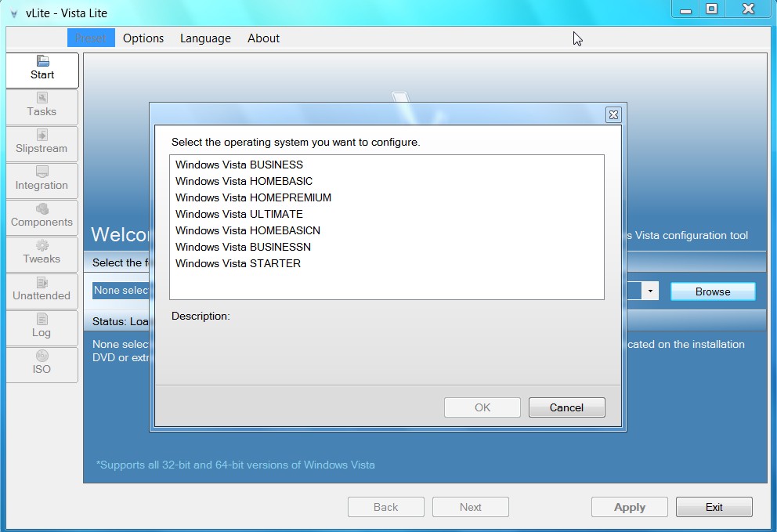Open the Start section in sidebar
Image resolution: width=777 pixels, height=532 pixels.
tap(42, 70)
